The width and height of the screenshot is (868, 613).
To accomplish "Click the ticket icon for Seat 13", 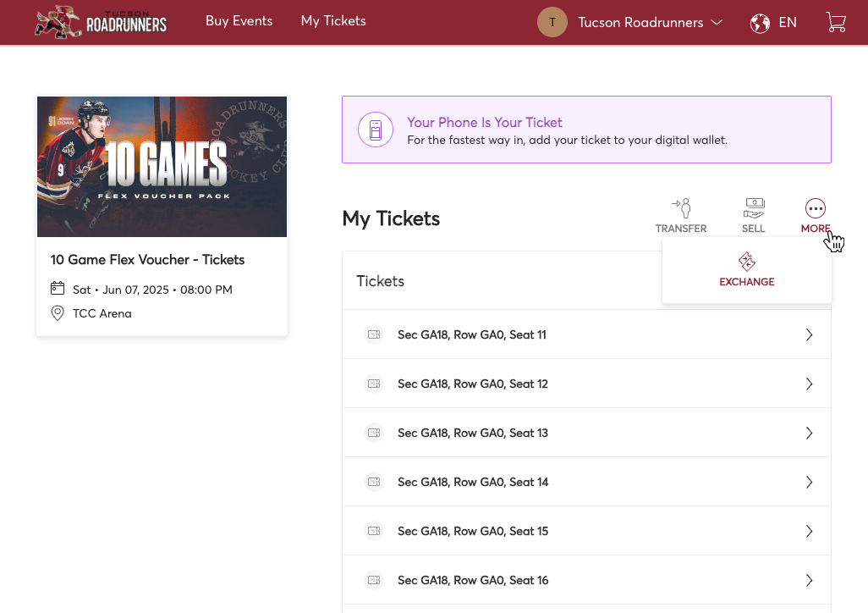I will coord(374,433).
